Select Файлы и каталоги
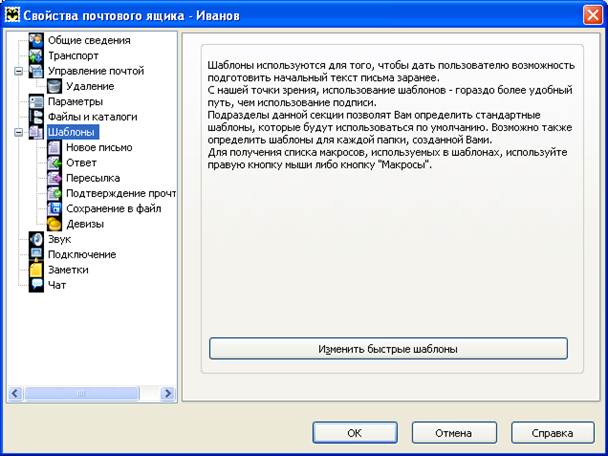The height and width of the screenshot is (456, 608). [92, 117]
